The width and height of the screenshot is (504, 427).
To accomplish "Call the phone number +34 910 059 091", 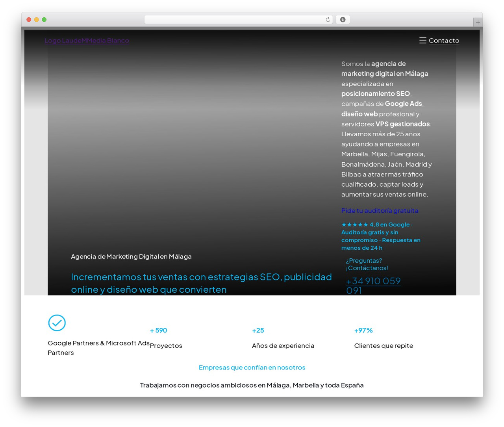I will (373, 286).
